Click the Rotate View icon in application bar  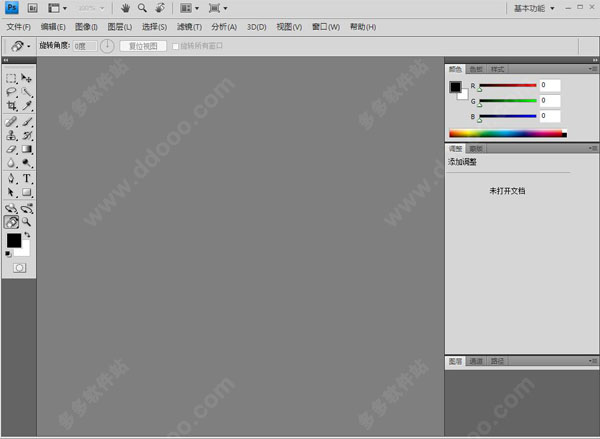160,8
